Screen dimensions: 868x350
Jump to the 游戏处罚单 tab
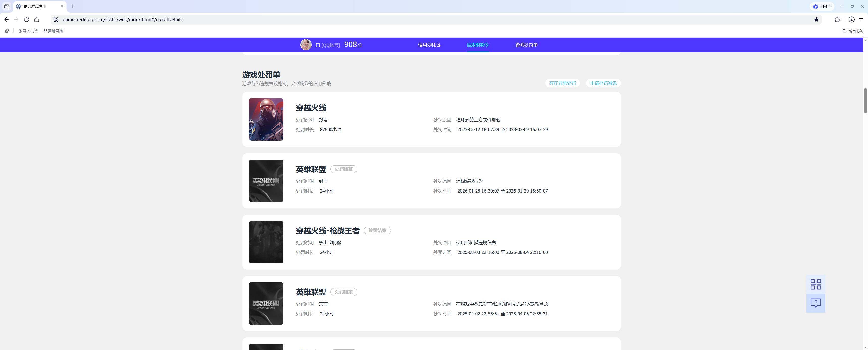[x=526, y=45]
